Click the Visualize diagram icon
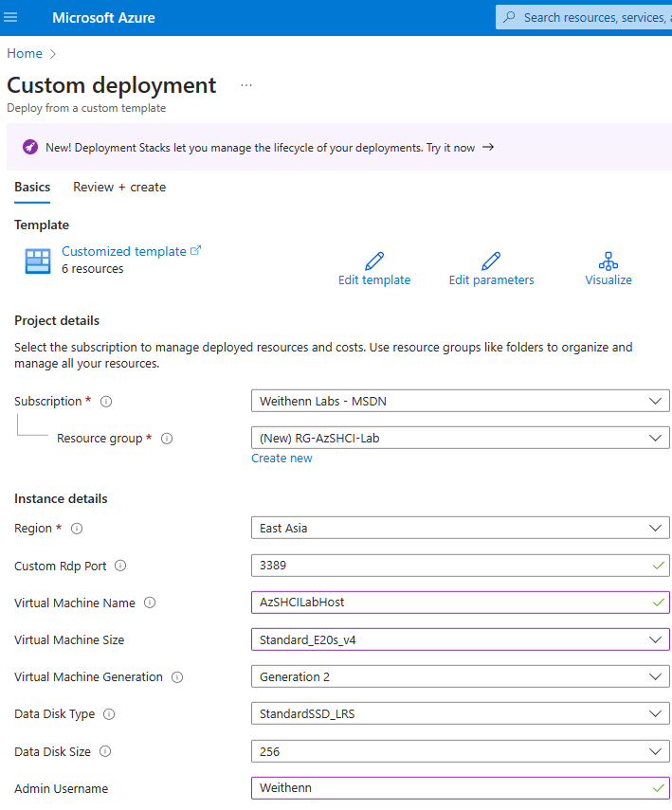The width and height of the screenshot is (672, 810). point(608,261)
